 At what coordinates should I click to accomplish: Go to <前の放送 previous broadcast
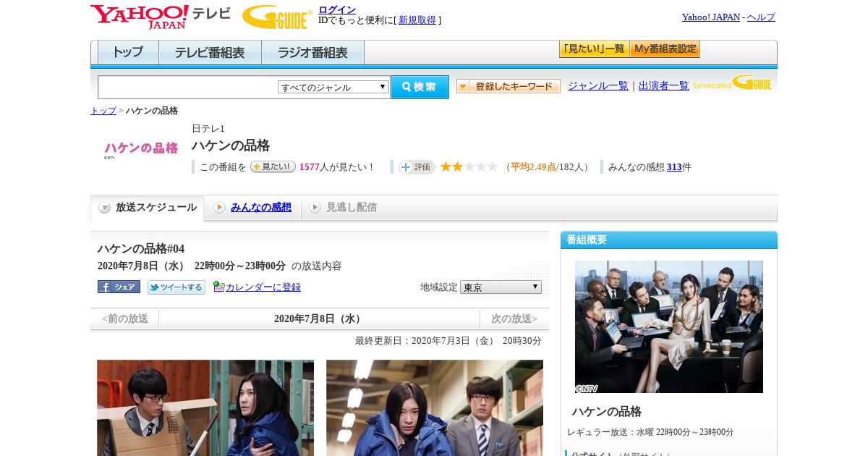pos(125,318)
